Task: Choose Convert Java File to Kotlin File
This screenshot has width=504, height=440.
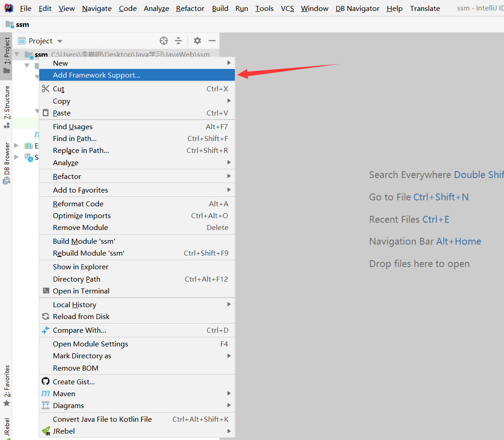Action: coord(137,419)
